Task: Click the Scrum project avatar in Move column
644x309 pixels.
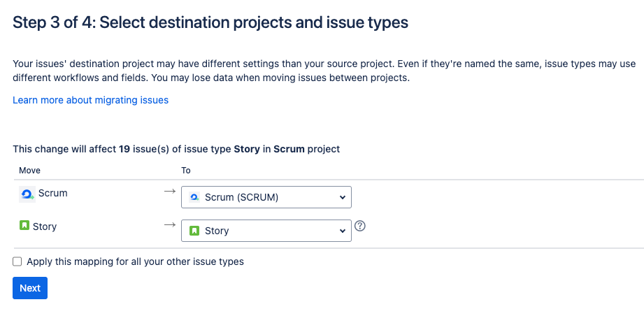Action: coord(27,194)
